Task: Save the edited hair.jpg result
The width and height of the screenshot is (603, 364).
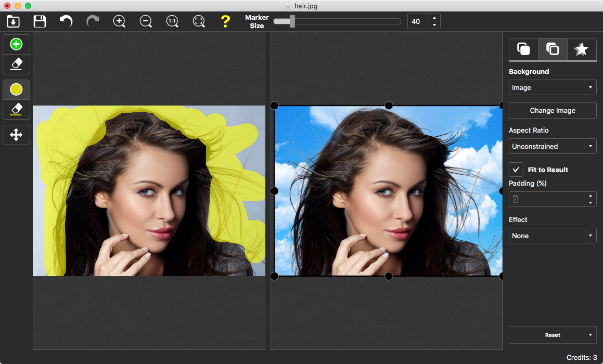Action: tap(39, 21)
